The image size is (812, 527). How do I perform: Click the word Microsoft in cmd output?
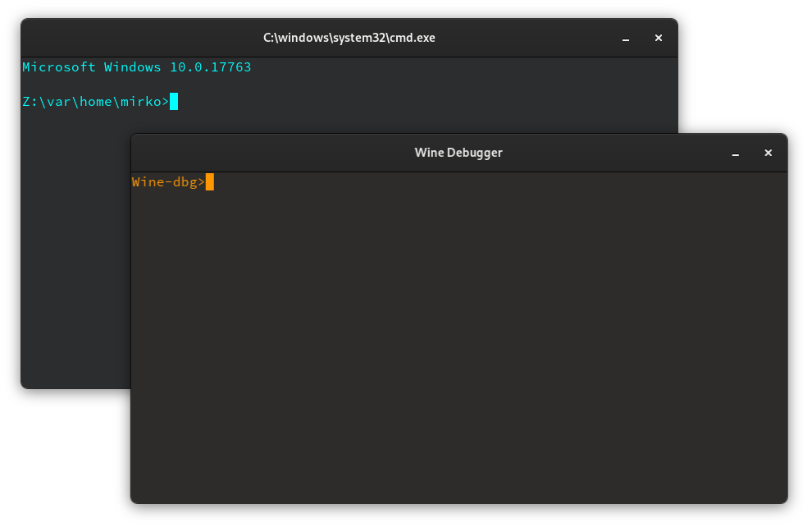58,67
